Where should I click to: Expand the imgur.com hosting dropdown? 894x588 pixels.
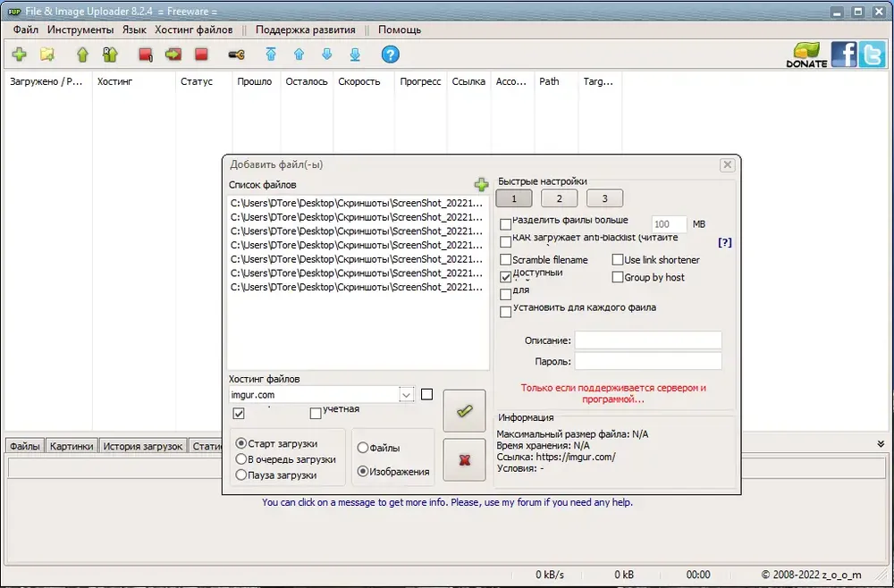click(406, 395)
